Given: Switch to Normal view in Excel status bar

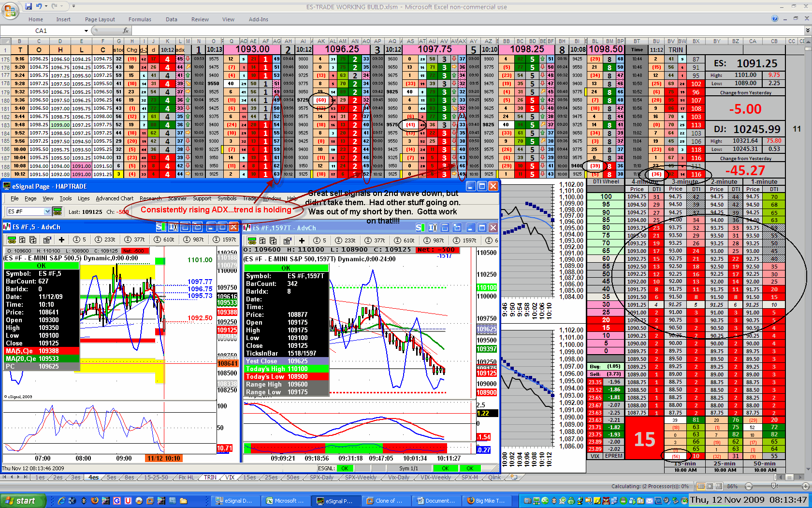Looking at the screenshot, I should 701,486.
